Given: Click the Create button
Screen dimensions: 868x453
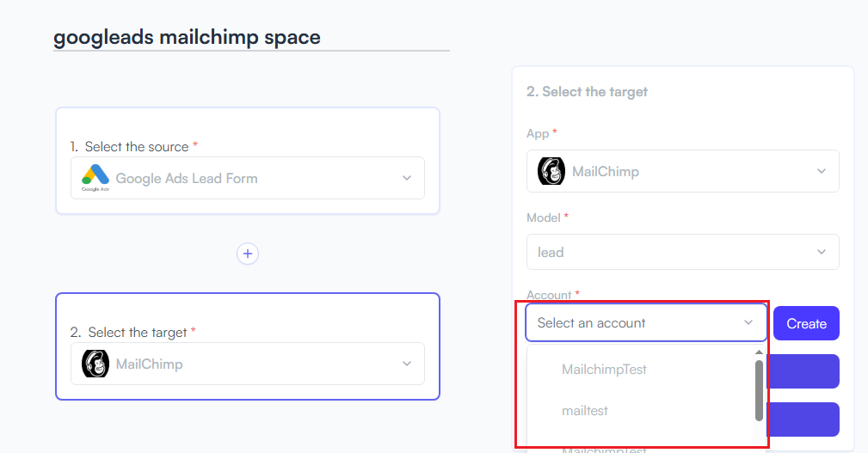Looking at the screenshot, I should pyautogui.click(x=806, y=323).
